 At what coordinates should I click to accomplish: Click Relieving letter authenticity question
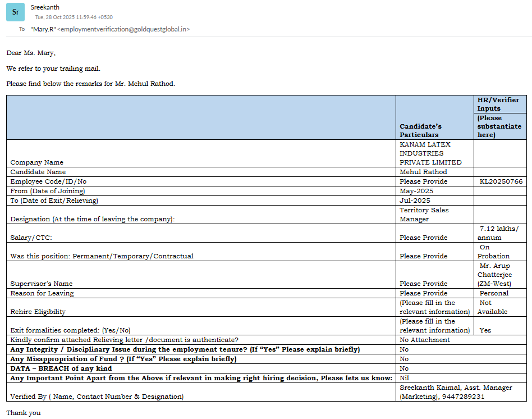pyautogui.click(x=124, y=340)
